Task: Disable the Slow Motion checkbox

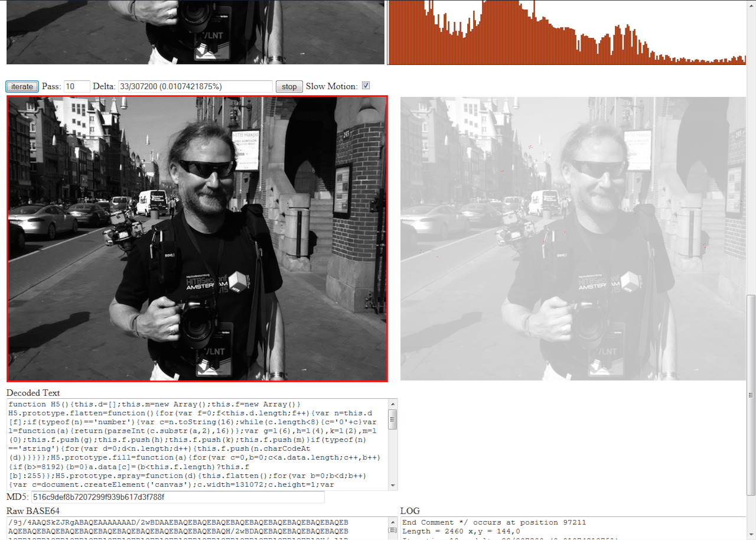Action: pyautogui.click(x=366, y=86)
